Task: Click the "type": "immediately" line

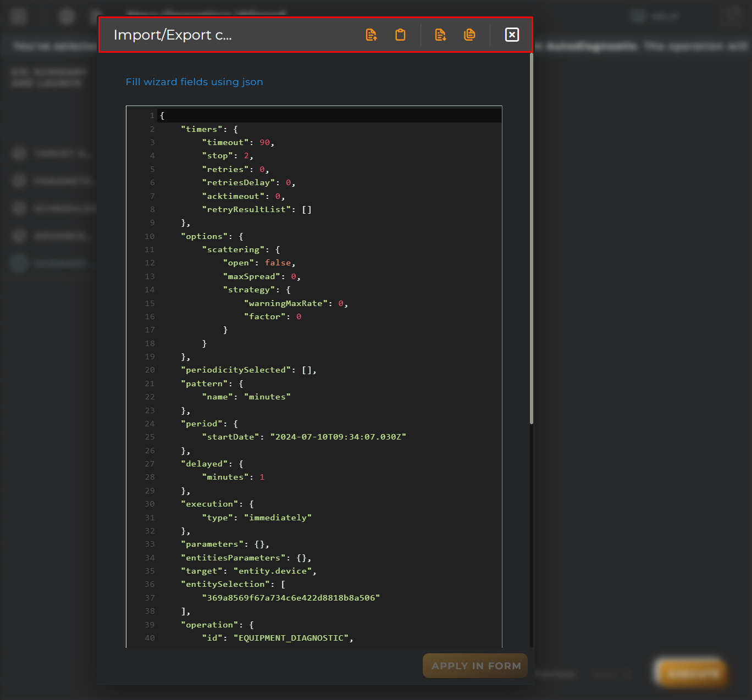Action: point(257,518)
